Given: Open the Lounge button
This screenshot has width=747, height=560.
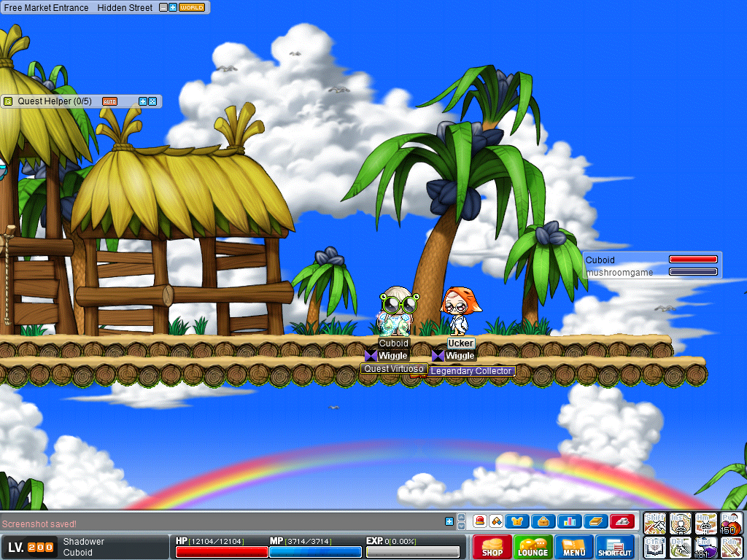Looking at the screenshot, I should coord(533,547).
